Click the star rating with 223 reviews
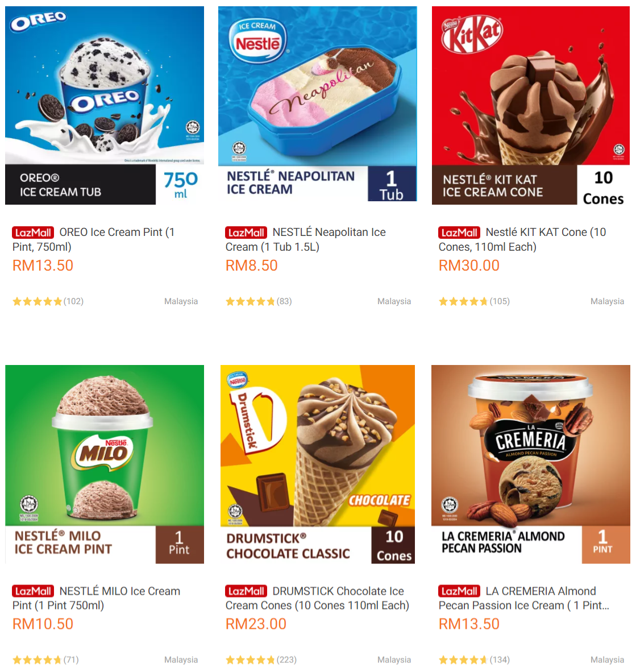This screenshot has height=672, width=636. (x=261, y=660)
